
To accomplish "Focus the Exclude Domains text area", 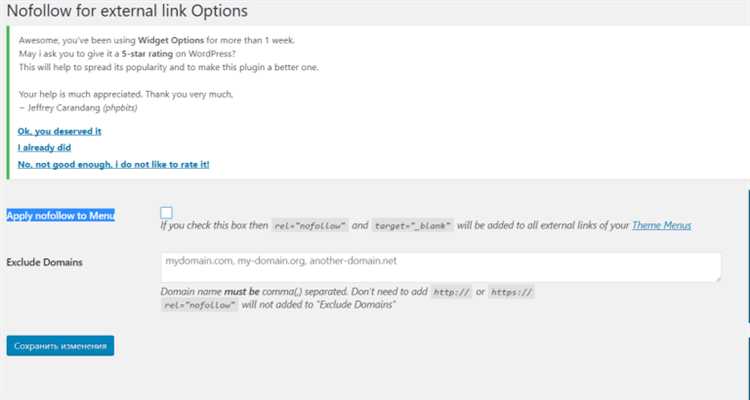I will tap(441, 267).
